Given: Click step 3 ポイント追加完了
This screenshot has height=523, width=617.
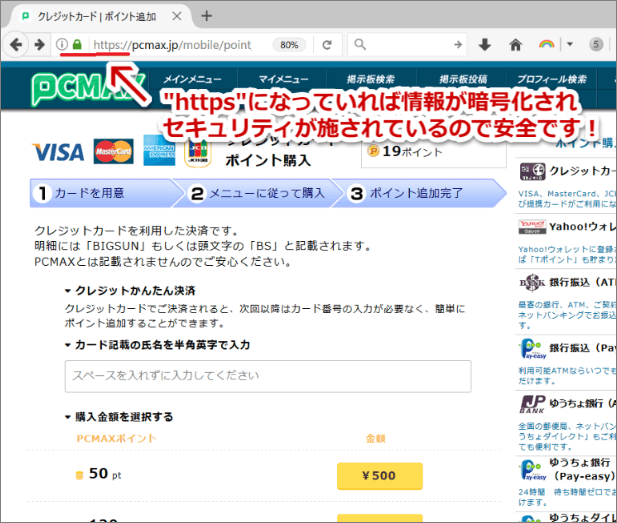Looking at the screenshot, I should [x=417, y=193].
